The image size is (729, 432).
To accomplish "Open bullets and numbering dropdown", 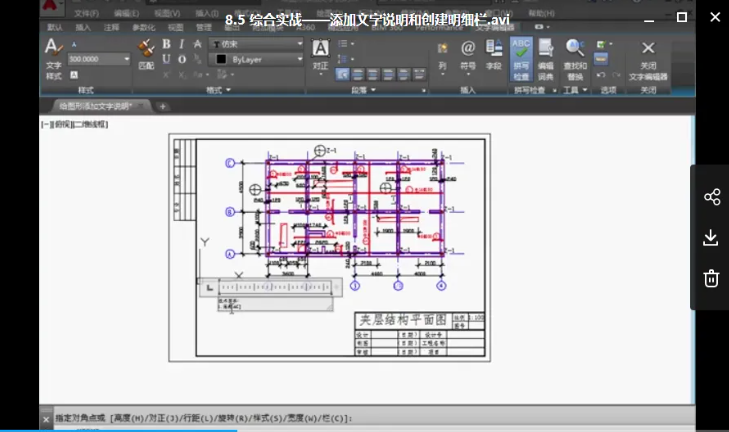I will [346, 44].
